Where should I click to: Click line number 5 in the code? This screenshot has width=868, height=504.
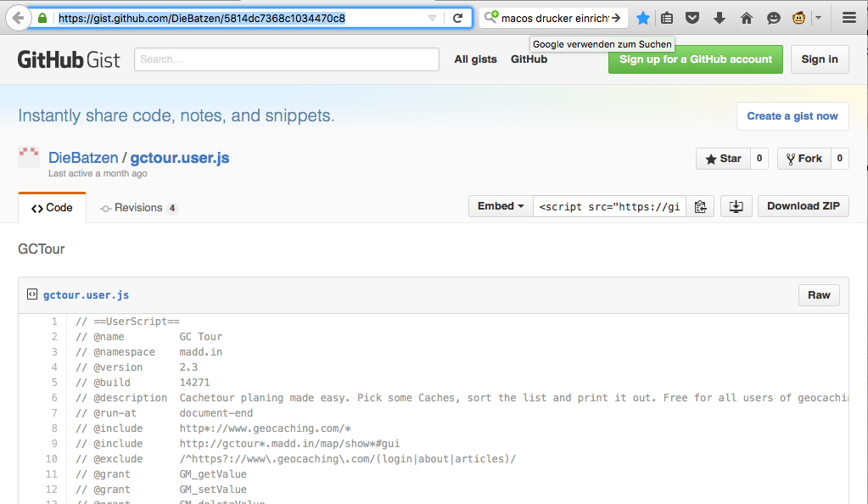(x=54, y=382)
